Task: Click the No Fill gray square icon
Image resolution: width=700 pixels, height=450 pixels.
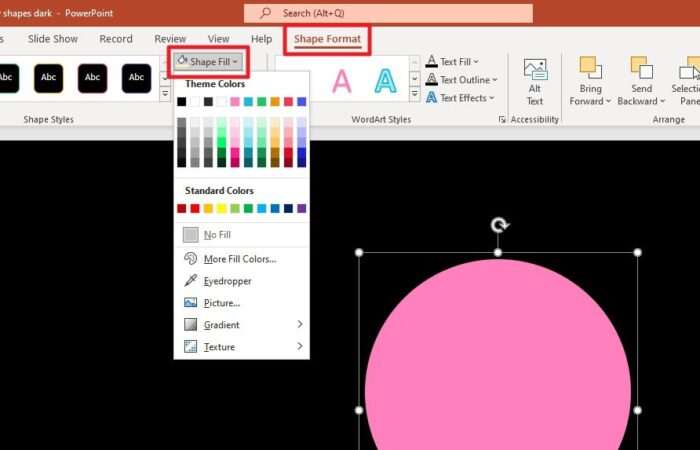Action: tap(191, 235)
